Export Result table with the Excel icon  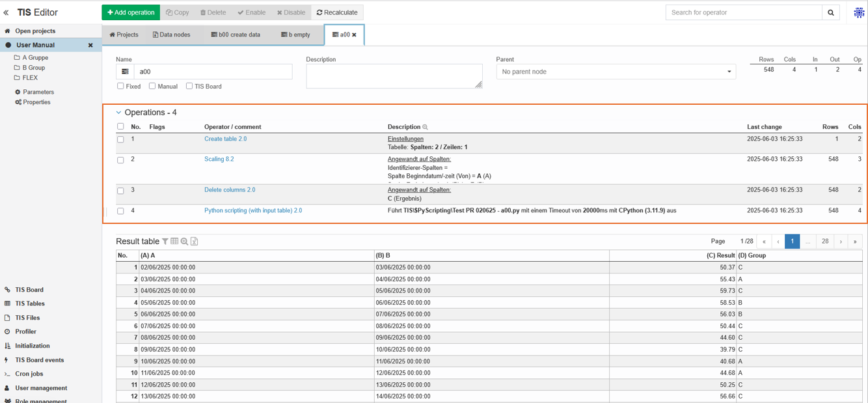click(x=194, y=242)
